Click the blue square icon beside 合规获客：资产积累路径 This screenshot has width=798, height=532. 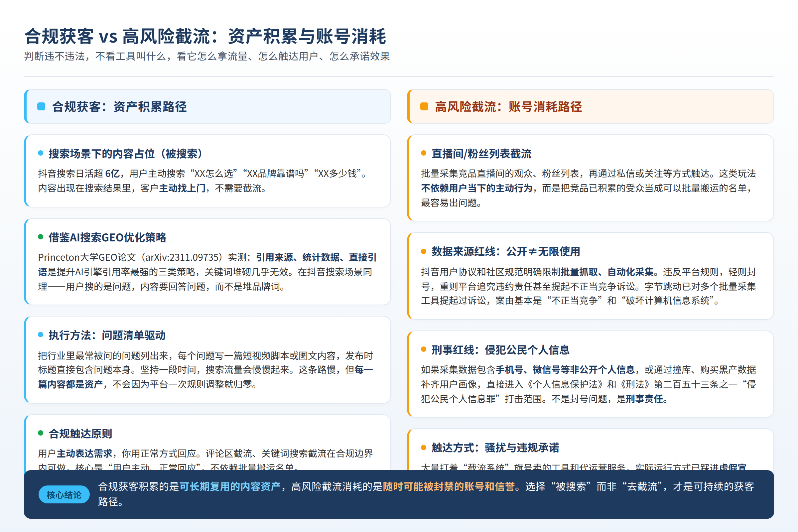(x=41, y=106)
